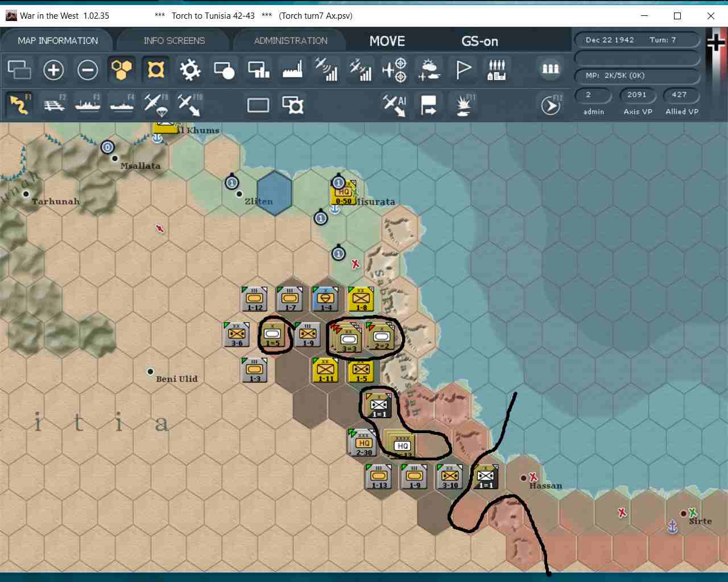728x582 pixels.
Task: Click the overlapping-windows icon in toolbar
Action: (x=19, y=70)
